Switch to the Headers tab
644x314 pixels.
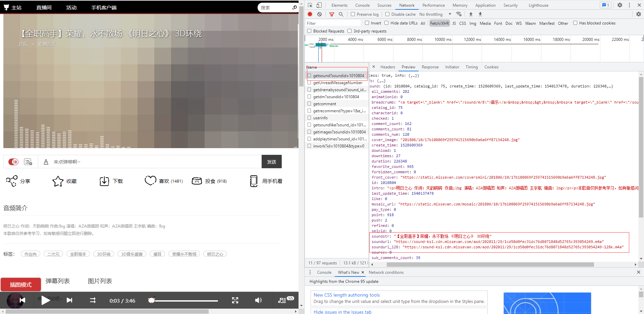(x=387, y=67)
